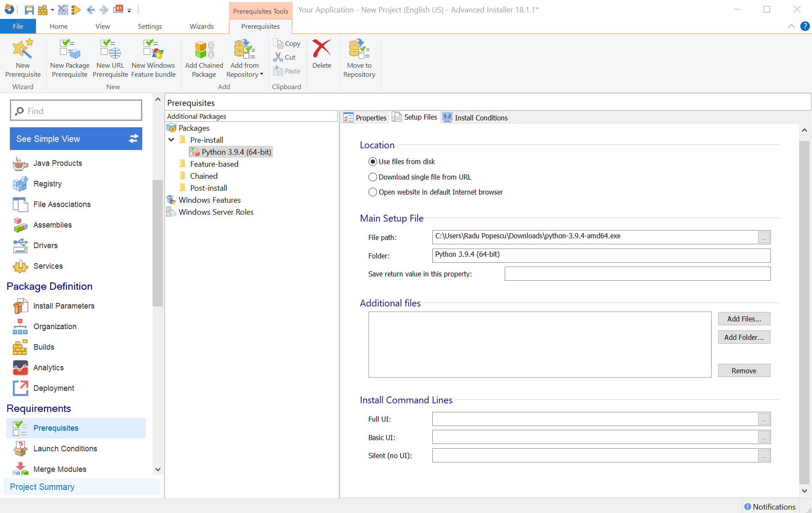Copy the selected prerequisite
This screenshot has height=513, width=812.
point(287,43)
